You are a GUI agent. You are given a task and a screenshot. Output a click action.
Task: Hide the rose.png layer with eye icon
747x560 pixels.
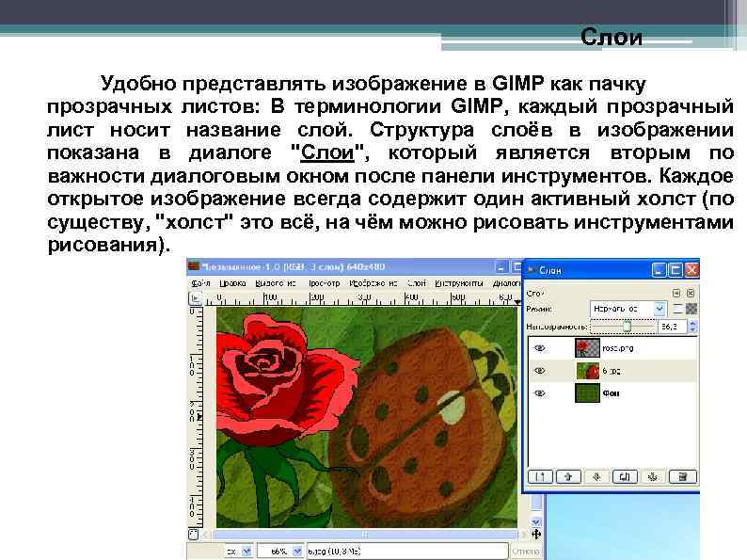click(539, 348)
